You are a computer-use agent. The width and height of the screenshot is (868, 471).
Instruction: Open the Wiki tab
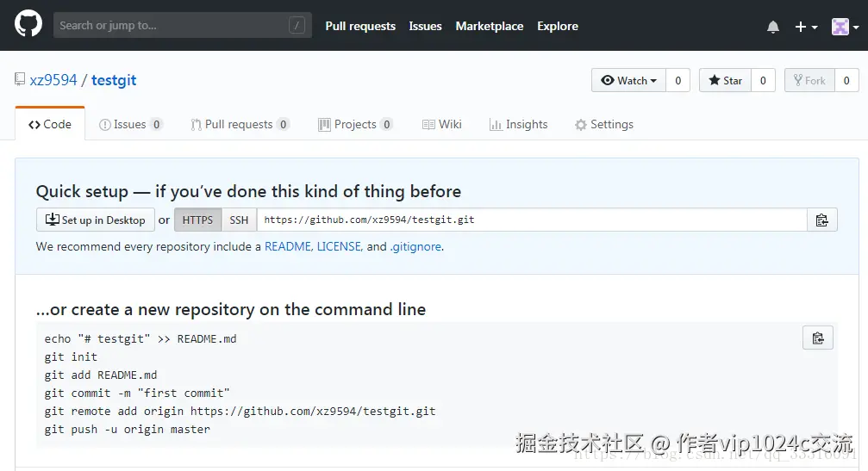coord(441,124)
